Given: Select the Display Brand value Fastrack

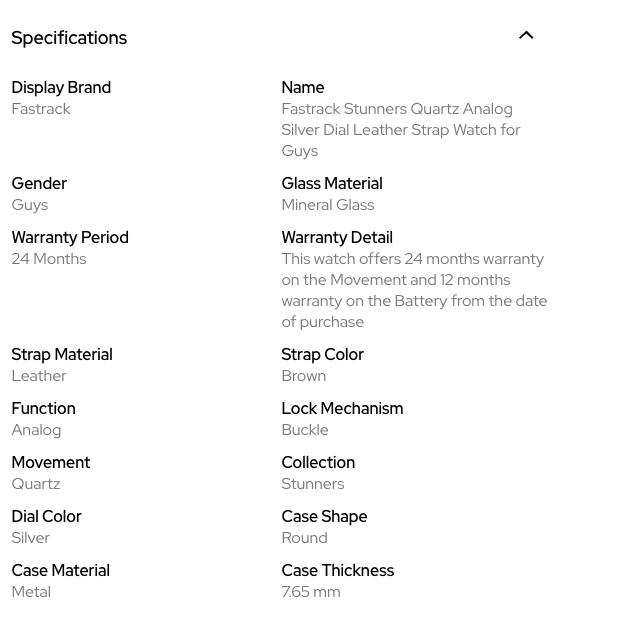Looking at the screenshot, I should tap(41, 109).
